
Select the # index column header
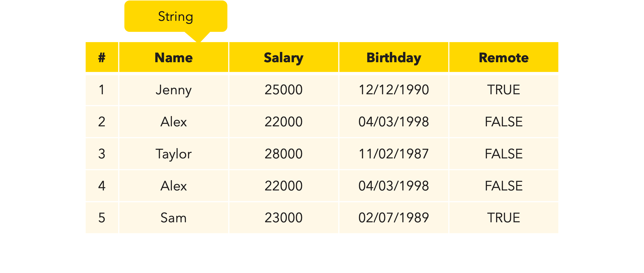coord(102,58)
